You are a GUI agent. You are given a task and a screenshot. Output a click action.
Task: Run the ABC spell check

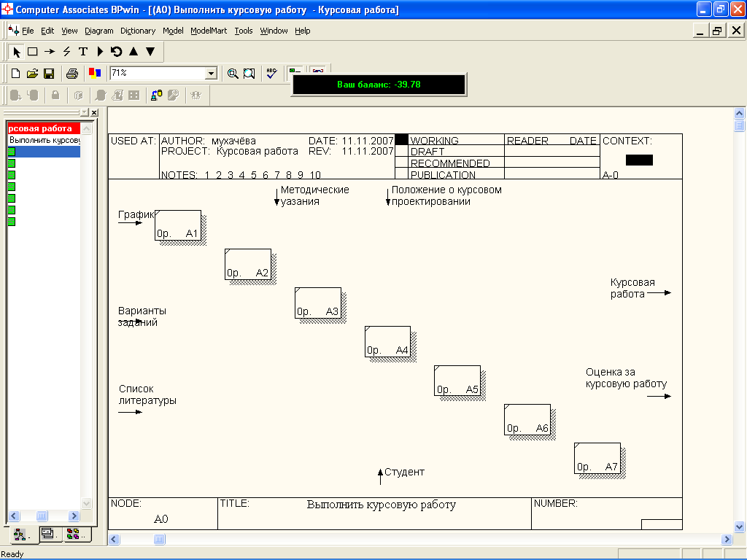(271, 74)
